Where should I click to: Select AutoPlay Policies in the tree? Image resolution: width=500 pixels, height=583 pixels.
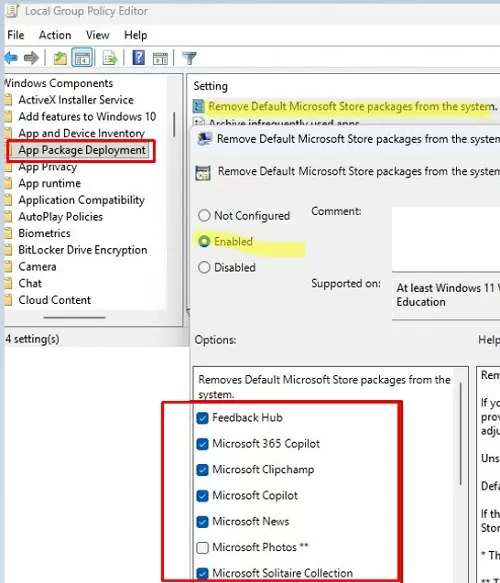click(x=61, y=217)
